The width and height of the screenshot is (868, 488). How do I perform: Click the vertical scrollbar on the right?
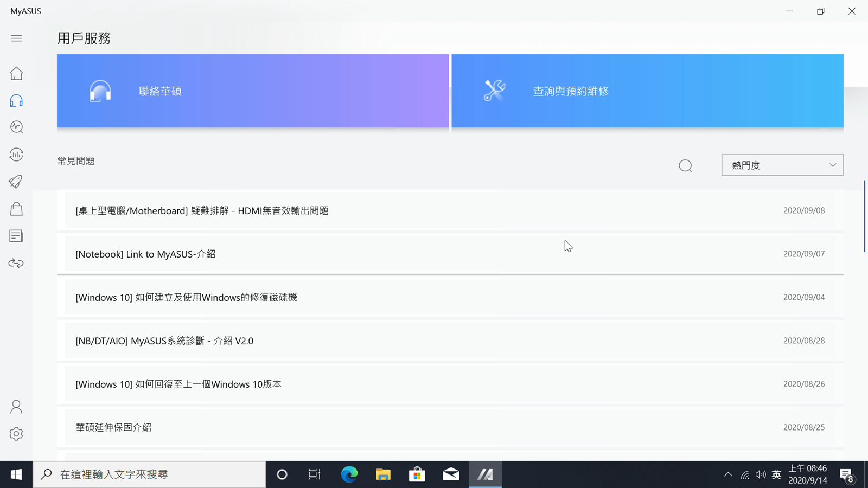(864, 216)
